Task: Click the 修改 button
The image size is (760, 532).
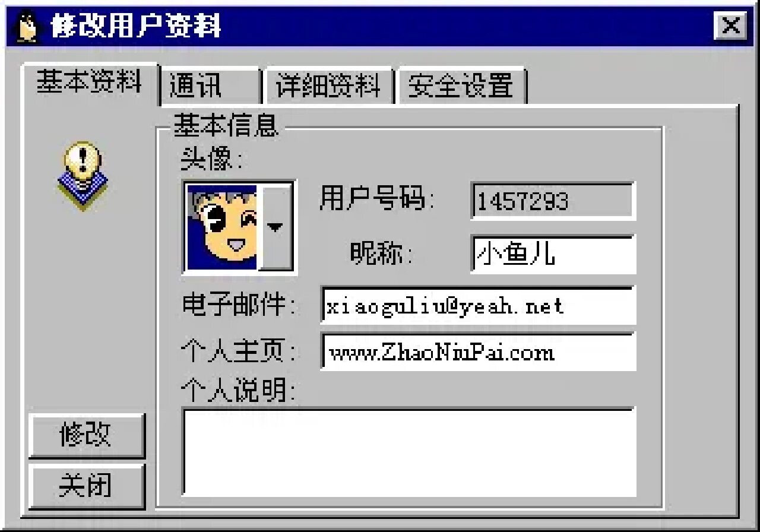Action: pos(86,435)
